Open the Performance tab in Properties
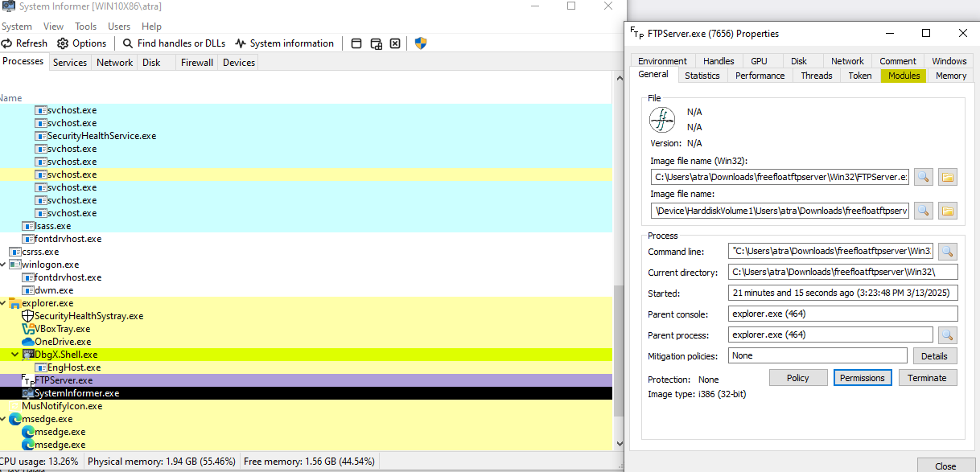This screenshot has height=472, width=980. (760, 76)
